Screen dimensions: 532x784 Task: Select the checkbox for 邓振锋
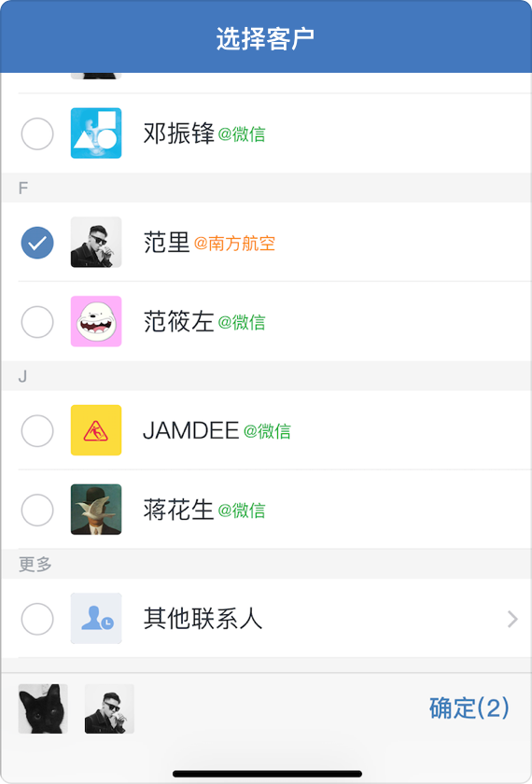(x=37, y=133)
